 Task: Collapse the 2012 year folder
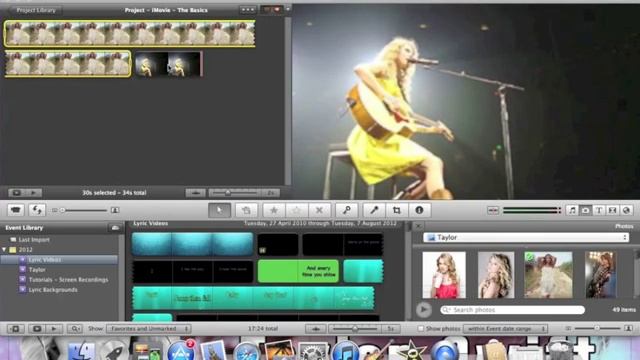[4, 249]
